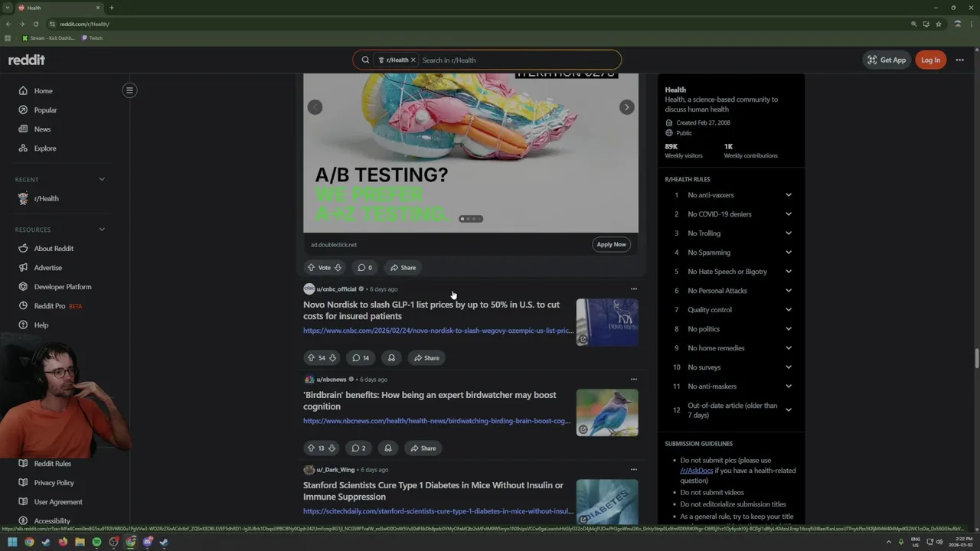Click the Get App button

pyautogui.click(x=886, y=60)
